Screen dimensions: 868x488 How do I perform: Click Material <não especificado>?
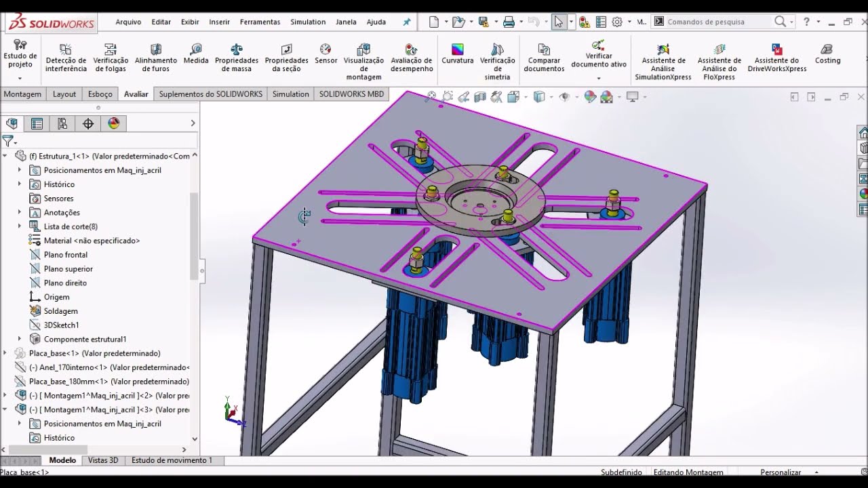[92, 241]
